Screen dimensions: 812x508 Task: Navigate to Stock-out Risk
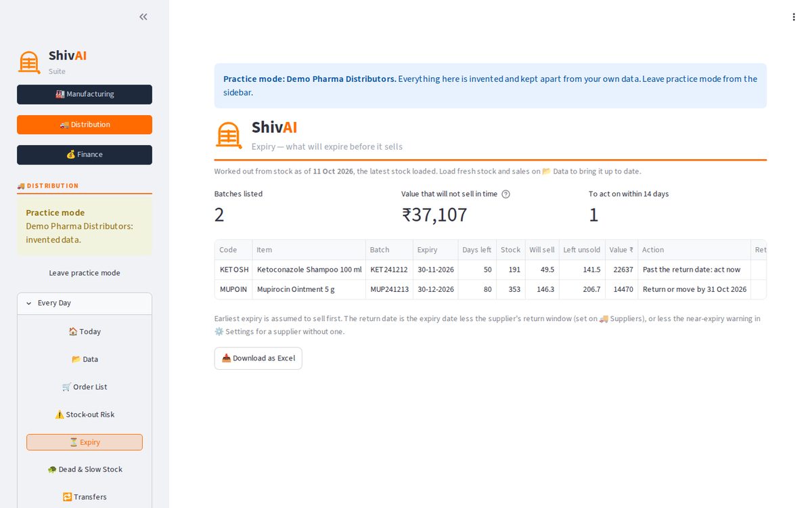coord(85,415)
